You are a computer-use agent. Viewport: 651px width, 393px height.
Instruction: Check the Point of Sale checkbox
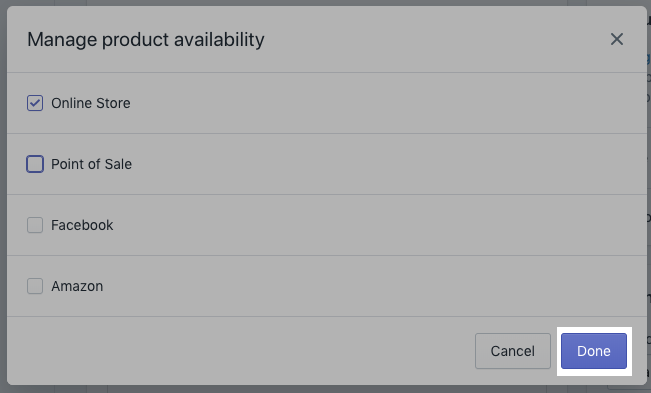(x=35, y=164)
